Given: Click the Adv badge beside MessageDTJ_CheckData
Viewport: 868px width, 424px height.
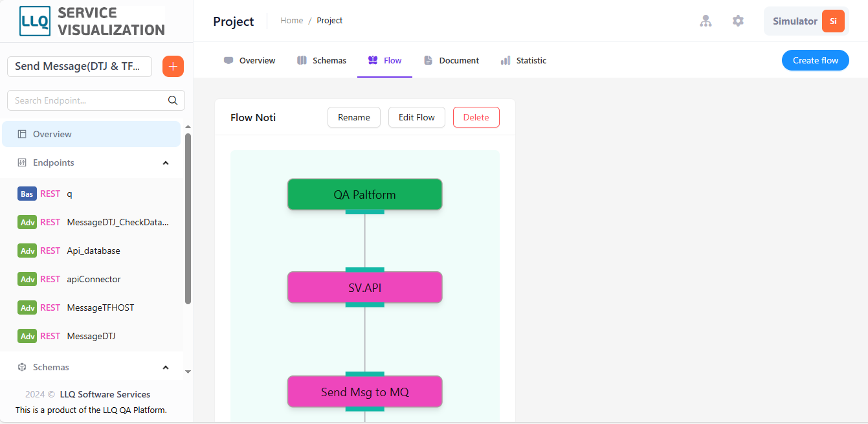Looking at the screenshot, I should tap(27, 222).
